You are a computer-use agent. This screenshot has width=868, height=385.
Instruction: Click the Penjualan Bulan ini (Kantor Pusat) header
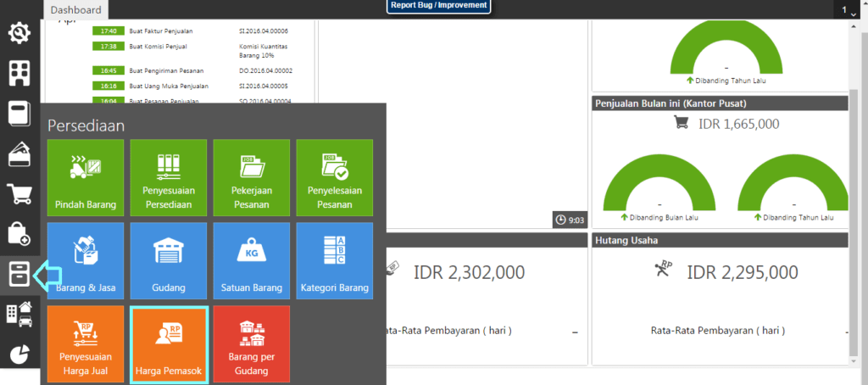click(x=721, y=103)
